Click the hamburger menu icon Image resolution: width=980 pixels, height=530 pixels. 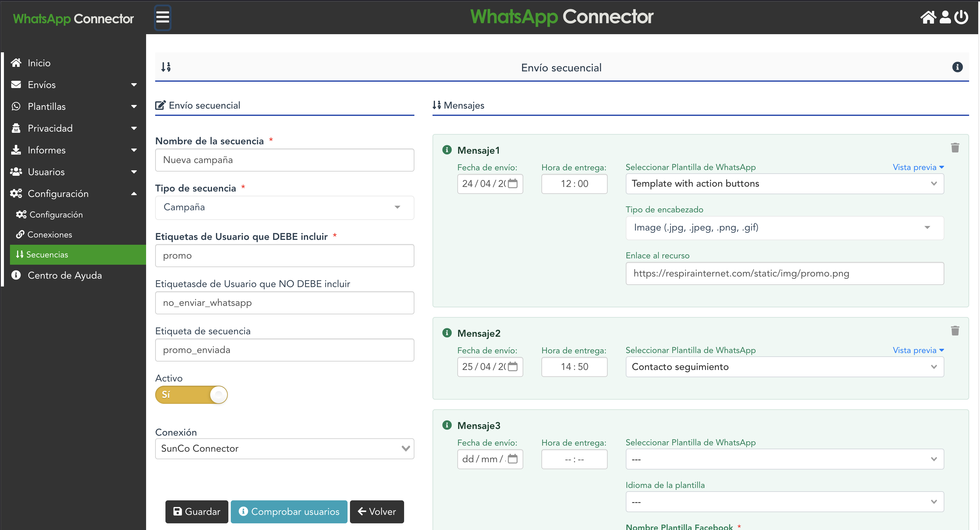(162, 17)
